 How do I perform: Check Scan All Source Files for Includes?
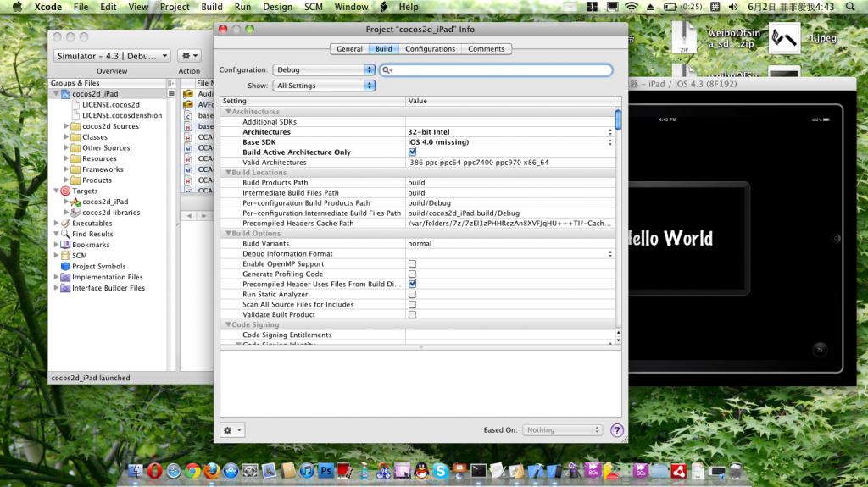[413, 304]
